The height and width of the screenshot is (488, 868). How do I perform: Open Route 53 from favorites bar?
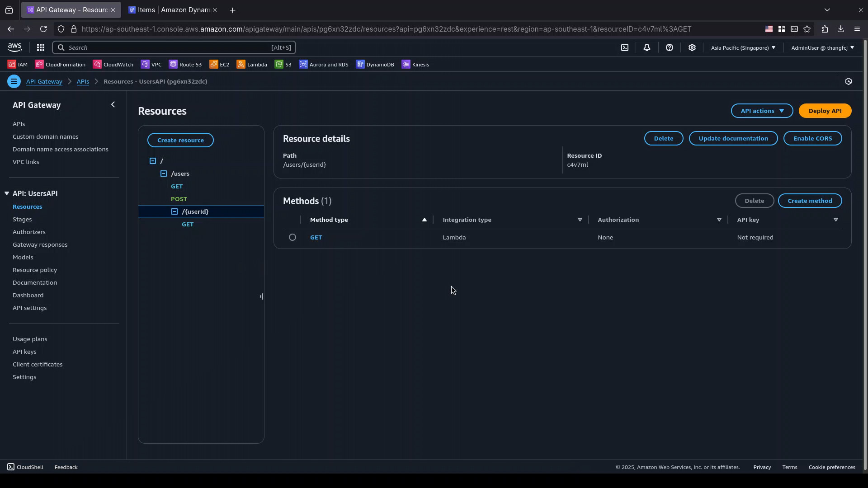point(185,65)
